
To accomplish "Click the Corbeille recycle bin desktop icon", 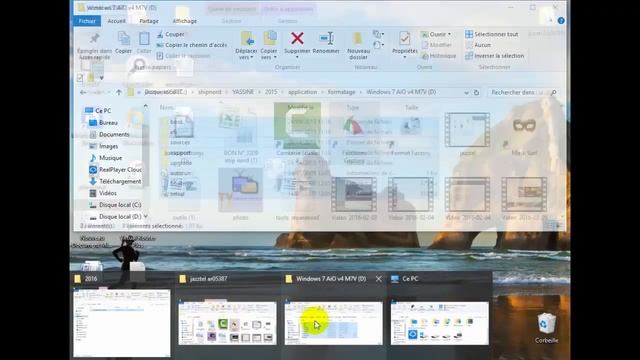I will tap(546, 328).
